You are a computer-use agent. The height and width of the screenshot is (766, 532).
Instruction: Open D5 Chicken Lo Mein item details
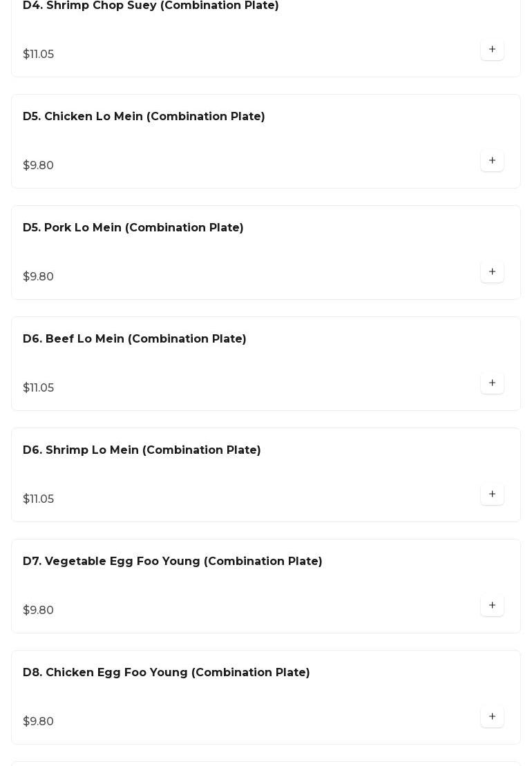[x=144, y=117]
